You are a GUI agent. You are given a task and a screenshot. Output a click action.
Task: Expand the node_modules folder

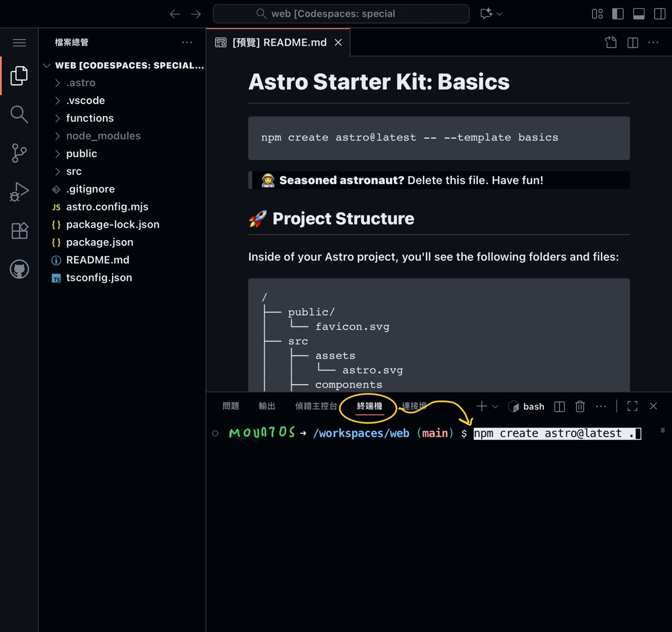(122, 136)
